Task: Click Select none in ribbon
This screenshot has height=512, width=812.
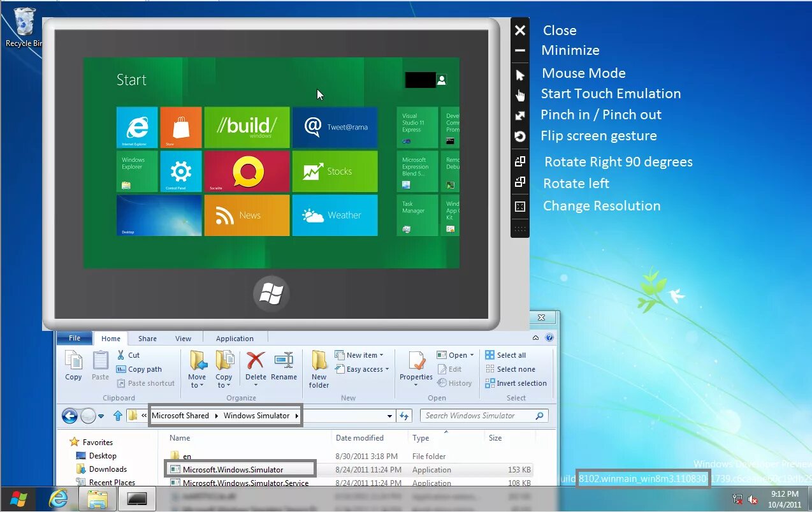Action: 510,369
